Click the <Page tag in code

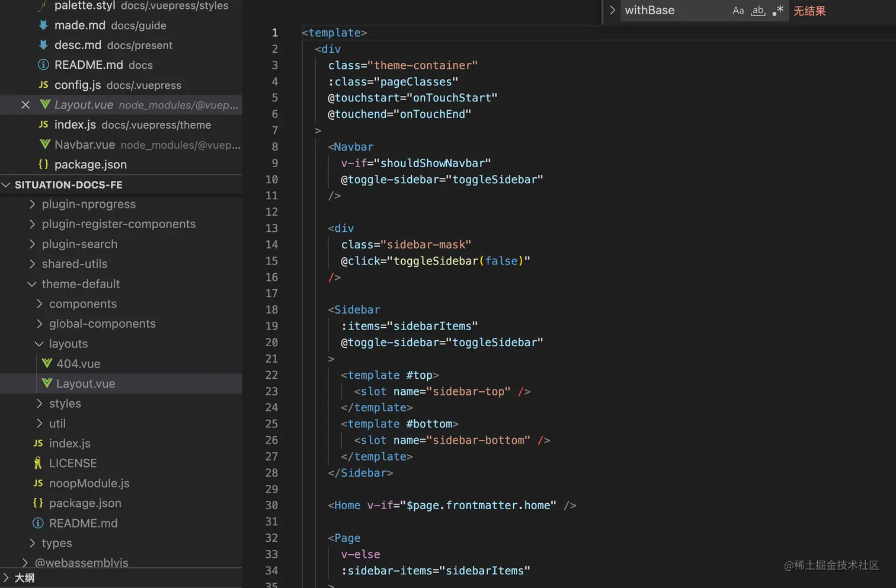pos(344,538)
